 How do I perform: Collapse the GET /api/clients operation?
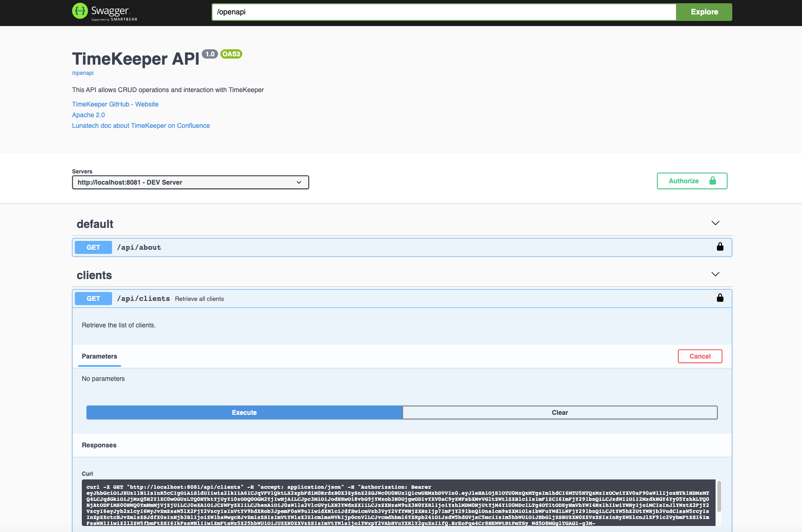tap(402, 299)
